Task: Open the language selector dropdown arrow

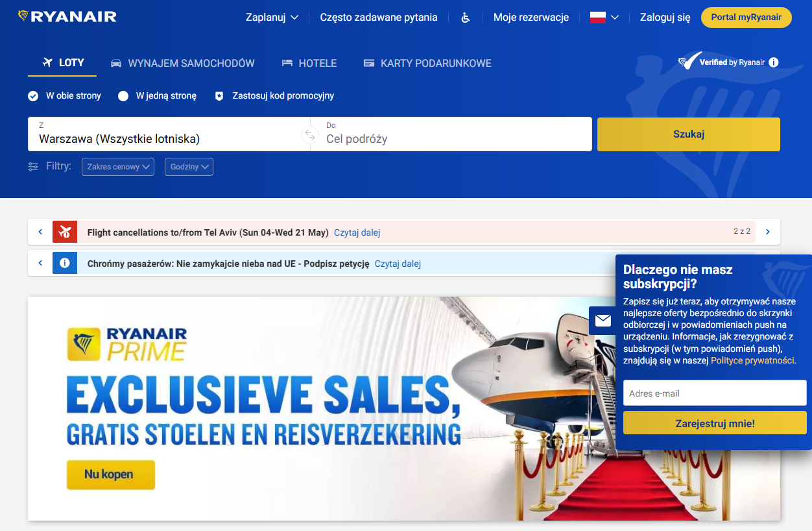Action: [x=615, y=18]
